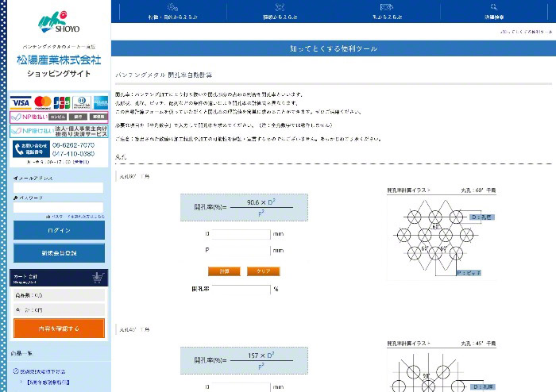Open the 詳細検索 menu label
This screenshot has height=392, width=556.
[494, 17]
